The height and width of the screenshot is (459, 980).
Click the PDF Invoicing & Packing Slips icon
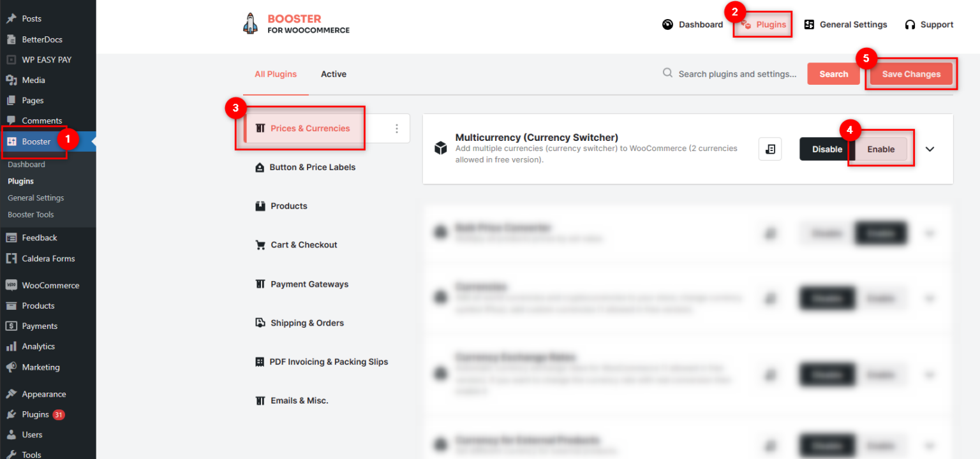click(260, 362)
